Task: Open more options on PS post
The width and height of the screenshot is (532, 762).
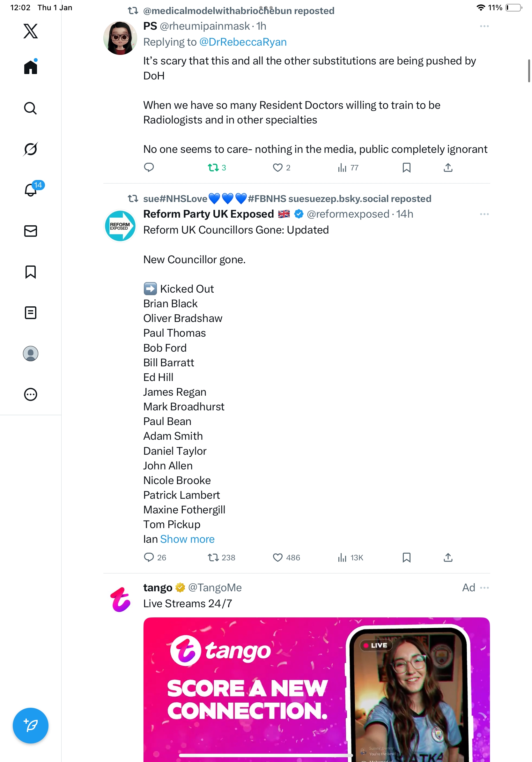Action: click(484, 26)
